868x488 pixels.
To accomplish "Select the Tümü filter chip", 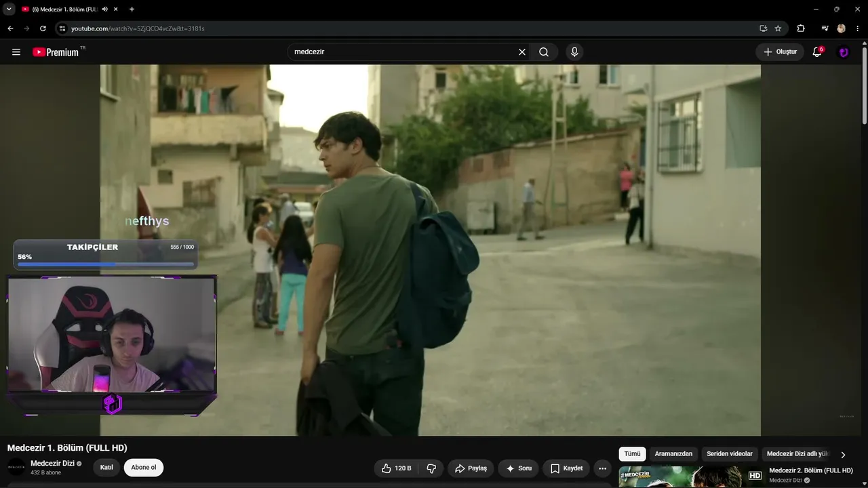I will click(x=632, y=454).
